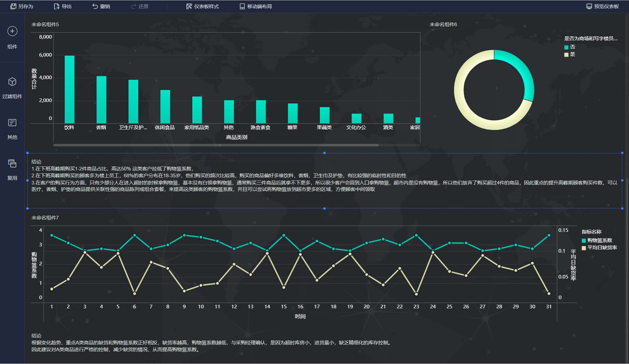This screenshot has height=364, width=629.
Task: Click the Undo (撤销) arrow icon
Action: click(x=95, y=6)
